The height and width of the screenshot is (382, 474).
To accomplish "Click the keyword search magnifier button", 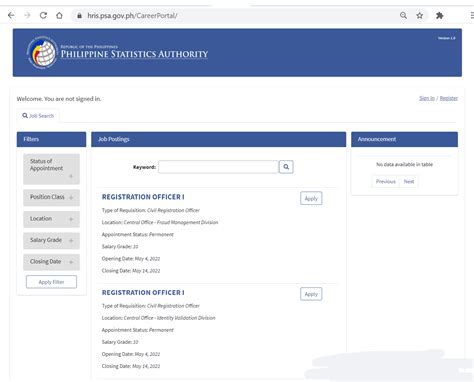I will [286, 167].
